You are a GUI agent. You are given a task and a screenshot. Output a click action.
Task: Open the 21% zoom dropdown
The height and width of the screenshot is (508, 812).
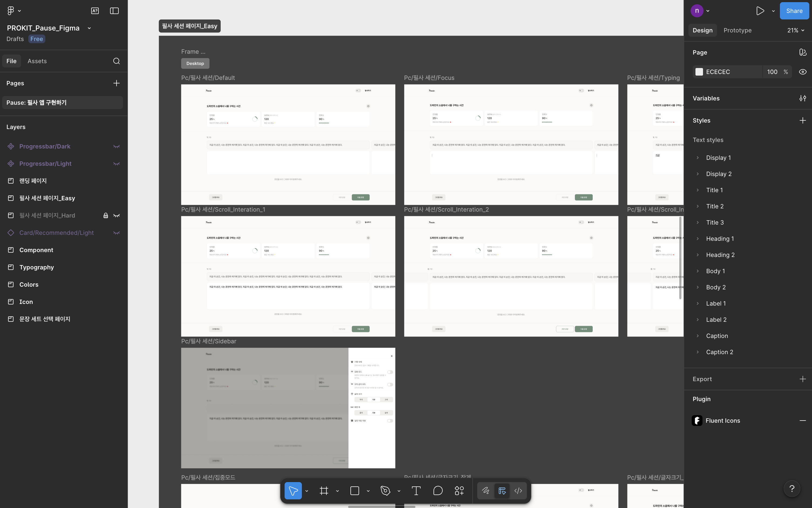[x=796, y=30]
